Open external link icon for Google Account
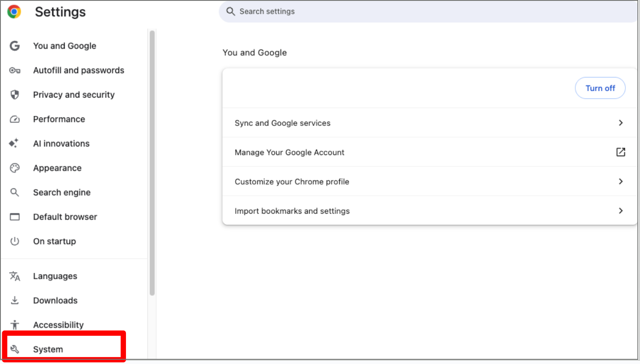 click(620, 152)
